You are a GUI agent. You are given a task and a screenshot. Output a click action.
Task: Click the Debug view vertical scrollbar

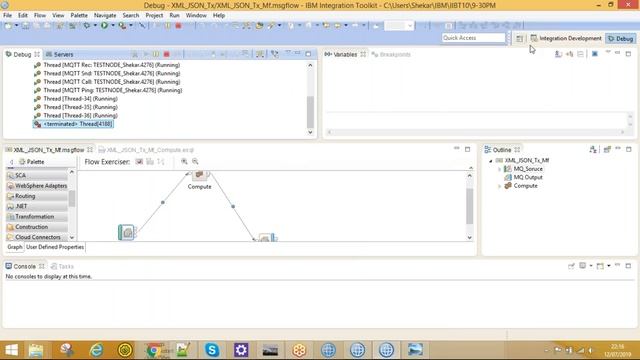(310, 98)
